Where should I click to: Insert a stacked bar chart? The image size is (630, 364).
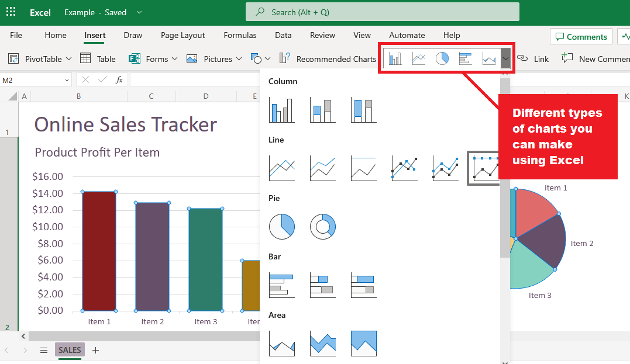[x=323, y=285]
